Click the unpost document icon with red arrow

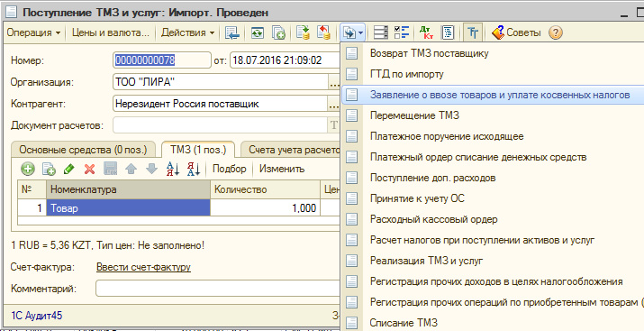click(x=324, y=32)
